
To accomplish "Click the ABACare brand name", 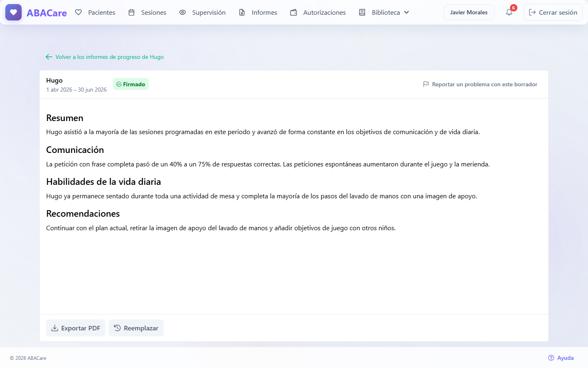I will [x=47, y=13].
